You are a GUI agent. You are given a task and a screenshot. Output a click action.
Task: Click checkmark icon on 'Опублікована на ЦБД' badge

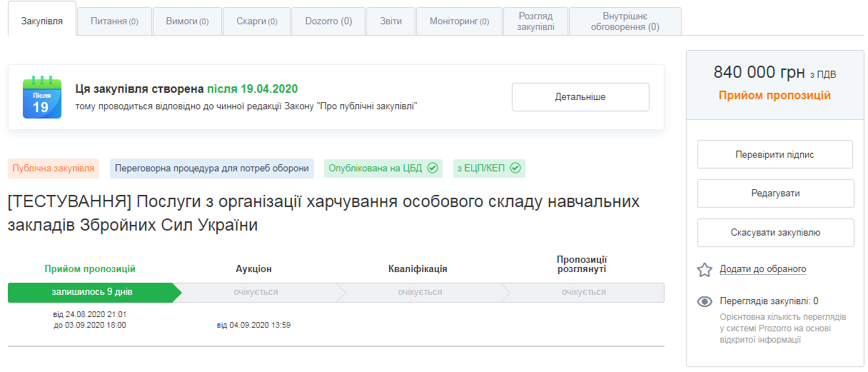432,169
